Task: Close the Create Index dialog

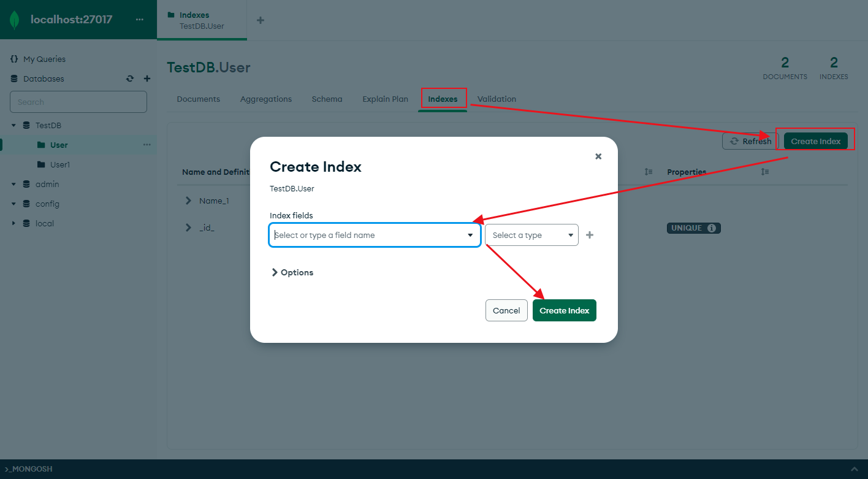Action: point(598,156)
